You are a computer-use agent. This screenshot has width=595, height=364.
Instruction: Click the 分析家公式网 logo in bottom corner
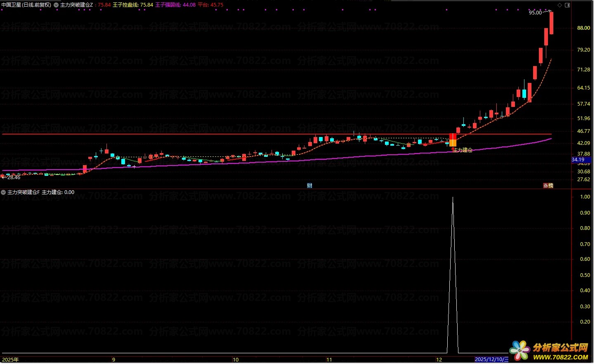(550, 351)
